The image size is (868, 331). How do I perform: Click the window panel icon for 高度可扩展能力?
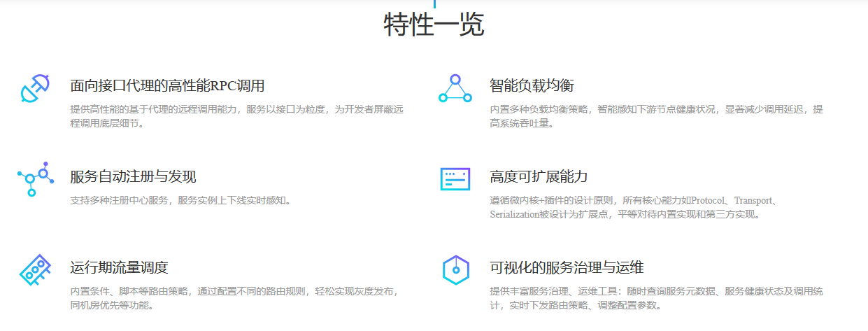coord(455,179)
